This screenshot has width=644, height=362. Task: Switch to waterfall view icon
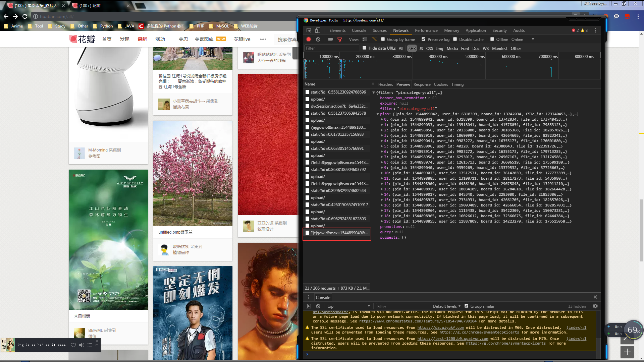click(x=374, y=40)
